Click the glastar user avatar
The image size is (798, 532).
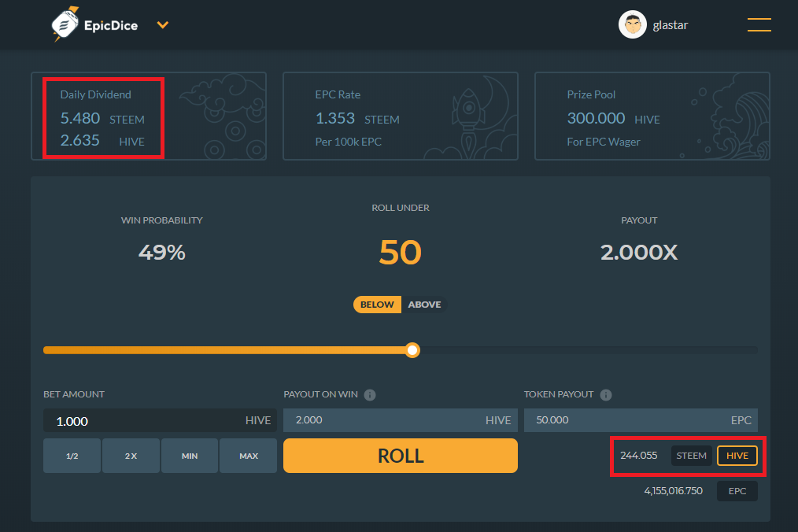(x=633, y=25)
